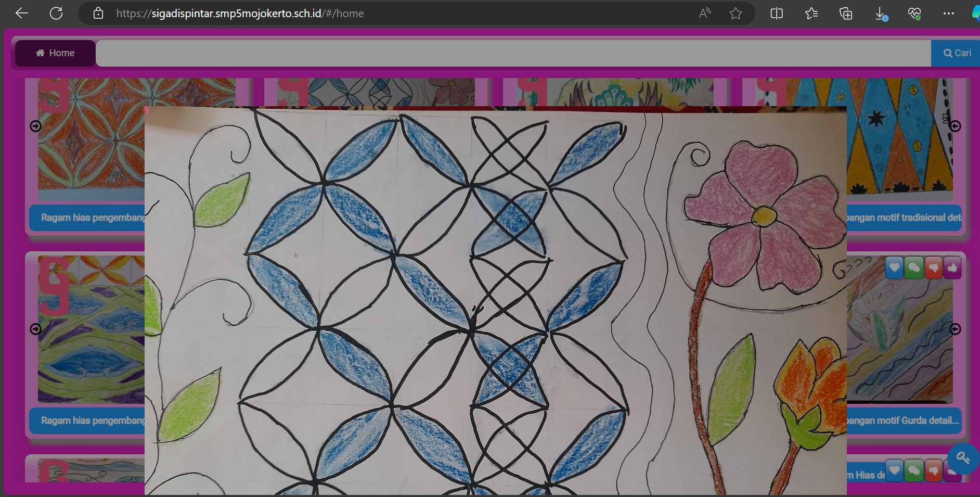Image resolution: width=980 pixels, height=497 pixels.
Task: Open the Favorites list icon
Action: 811,14
